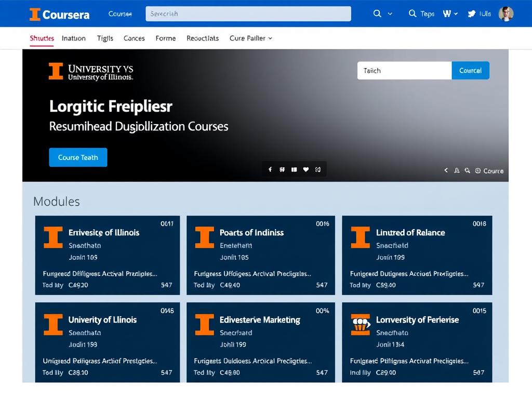Click the 0015 label on Lornversity of Ferierise card

(480, 311)
